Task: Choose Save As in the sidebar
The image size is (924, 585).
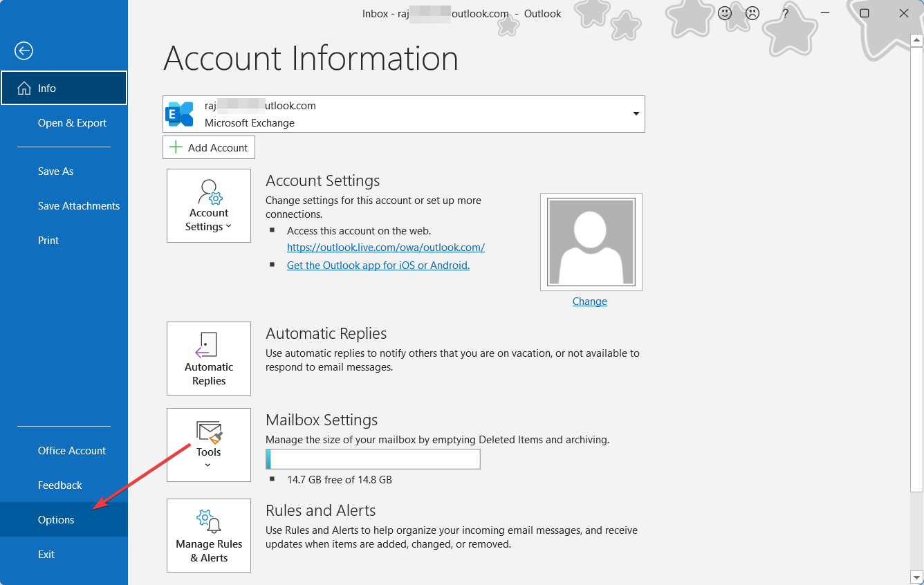Action: (64, 171)
